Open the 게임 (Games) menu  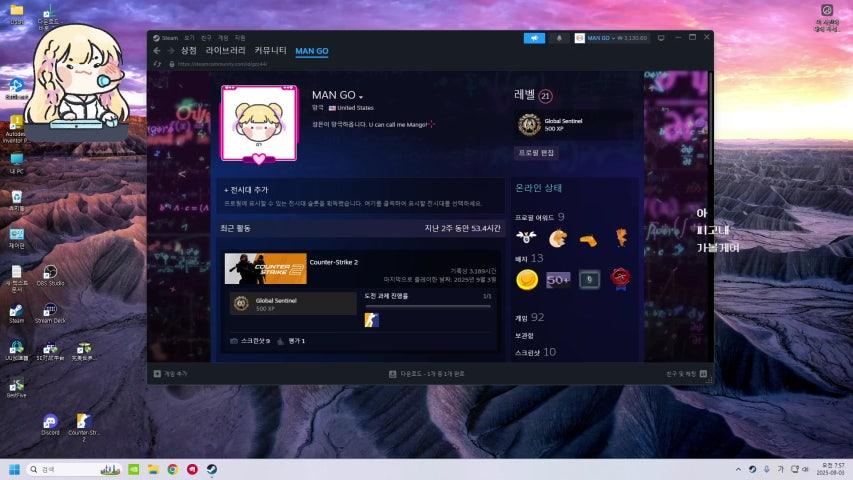tap(223, 38)
